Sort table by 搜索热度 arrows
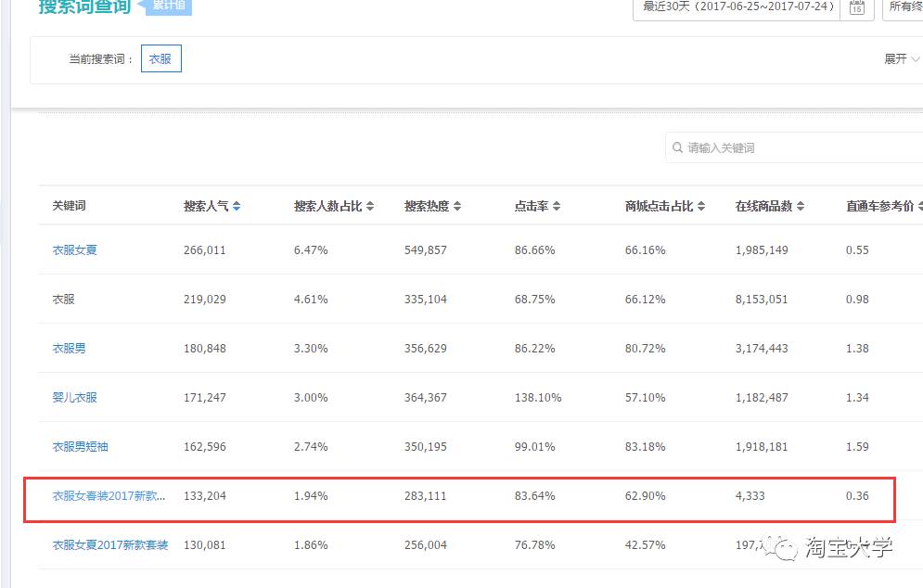 pyautogui.click(x=457, y=207)
